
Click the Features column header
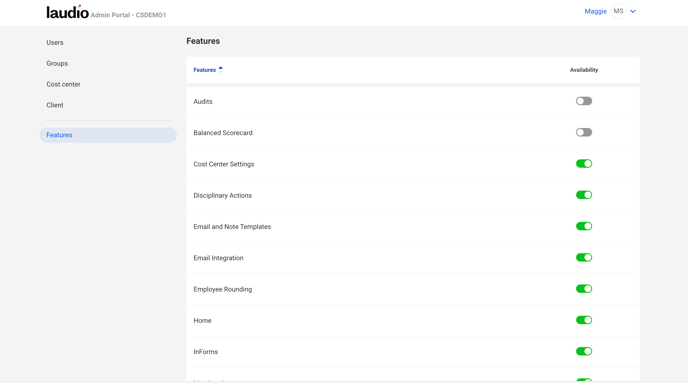click(x=204, y=70)
